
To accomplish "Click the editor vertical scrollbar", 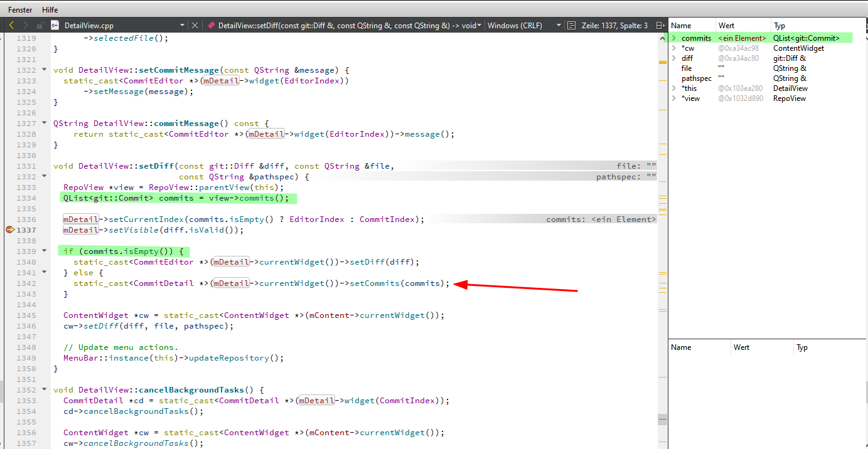I will (x=662, y=241).
